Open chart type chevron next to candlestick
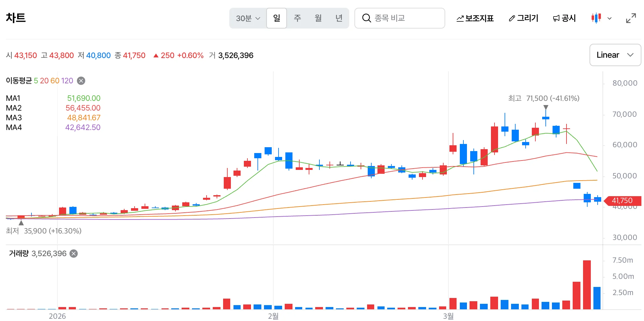 (609, 18)
